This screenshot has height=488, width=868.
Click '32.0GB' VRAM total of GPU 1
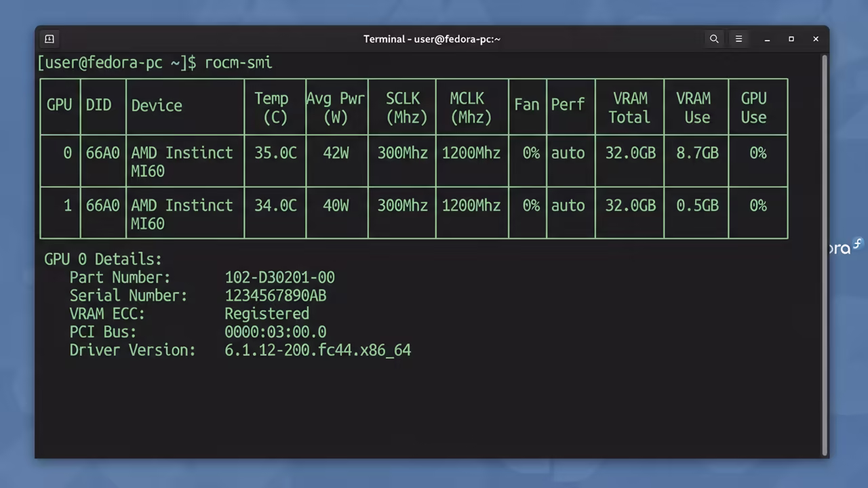(x=631, y=205)
